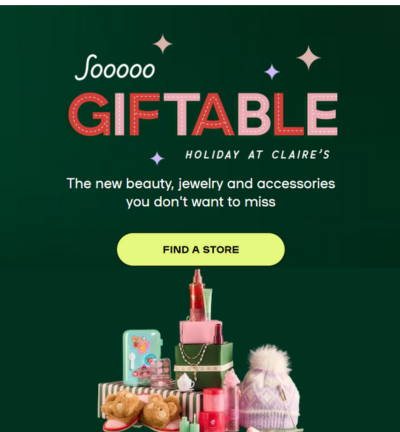The image size is (400, 432).
Task: Click the pink sparkle star above Sooooo
Action: tap(162, 44)
